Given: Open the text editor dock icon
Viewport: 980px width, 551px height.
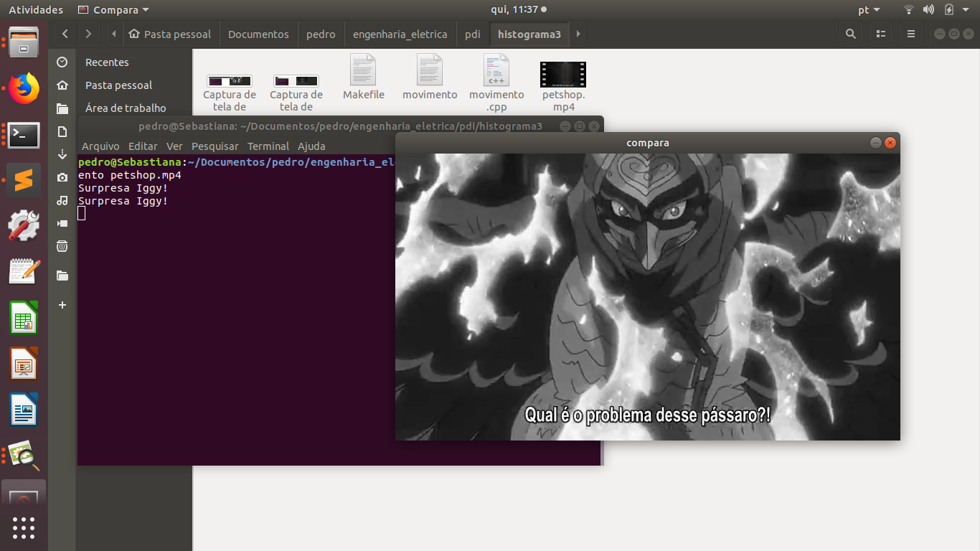Looking at the screenshot, I should pos(24,272).
